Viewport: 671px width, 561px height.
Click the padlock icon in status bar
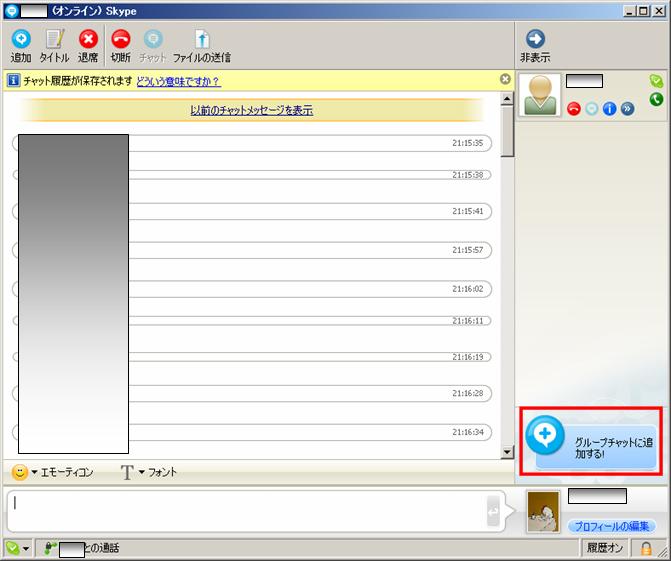click(x=646, y=548)
